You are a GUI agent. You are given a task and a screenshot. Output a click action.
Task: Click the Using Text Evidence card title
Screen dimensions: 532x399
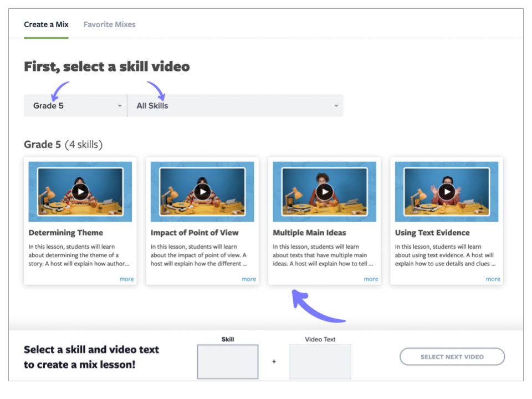click(432, 233)
